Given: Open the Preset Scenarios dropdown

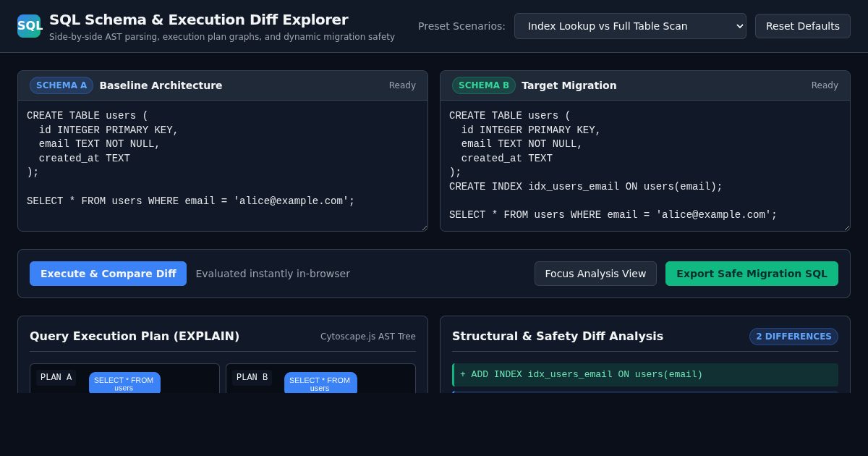Looking at the screenshot, I should pos(630,26).
